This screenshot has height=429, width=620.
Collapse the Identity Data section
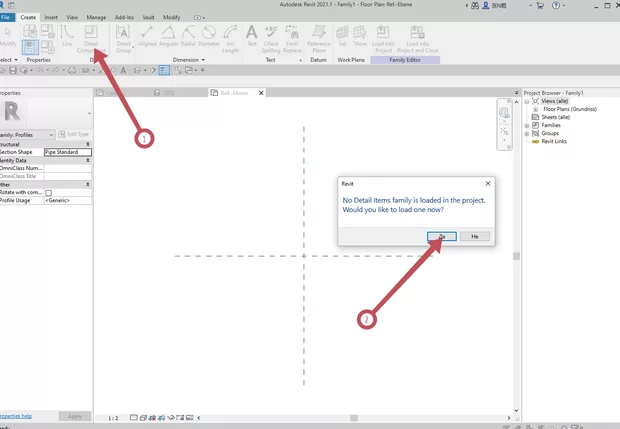tap(88, 161)
